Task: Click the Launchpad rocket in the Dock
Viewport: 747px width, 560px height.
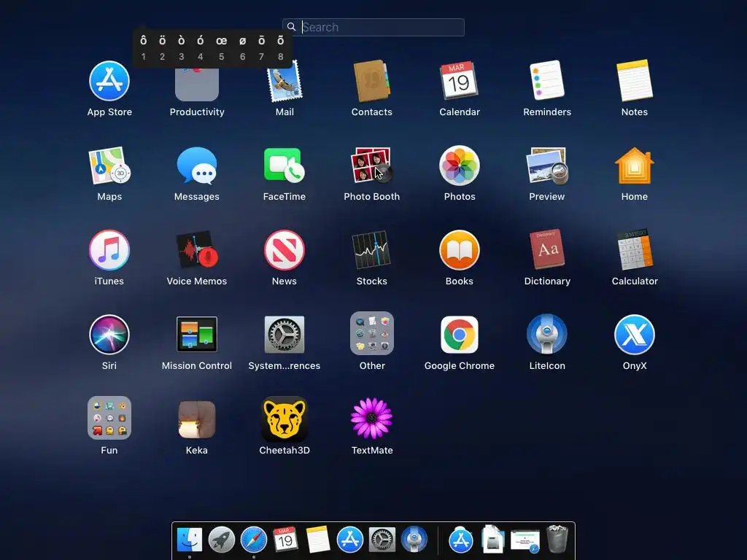Action: [222, 540]
